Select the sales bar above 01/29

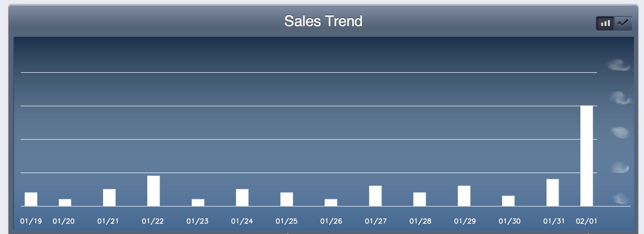click(464, 196)
